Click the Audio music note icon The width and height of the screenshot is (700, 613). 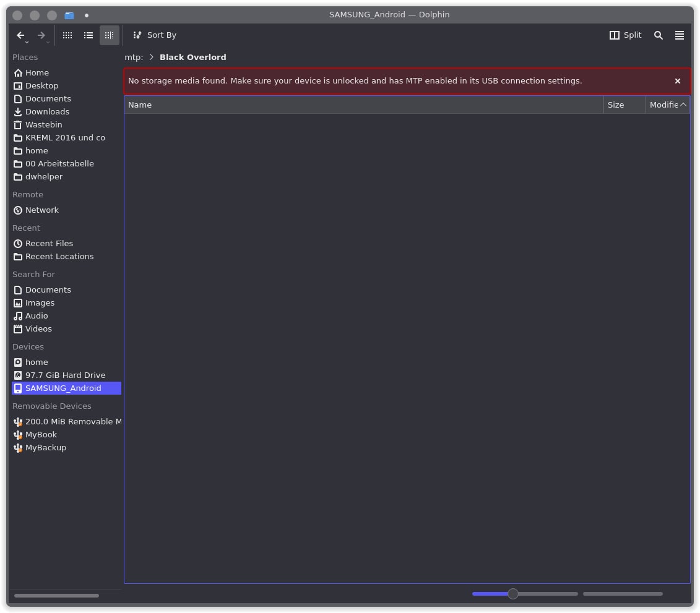point(18,316)
